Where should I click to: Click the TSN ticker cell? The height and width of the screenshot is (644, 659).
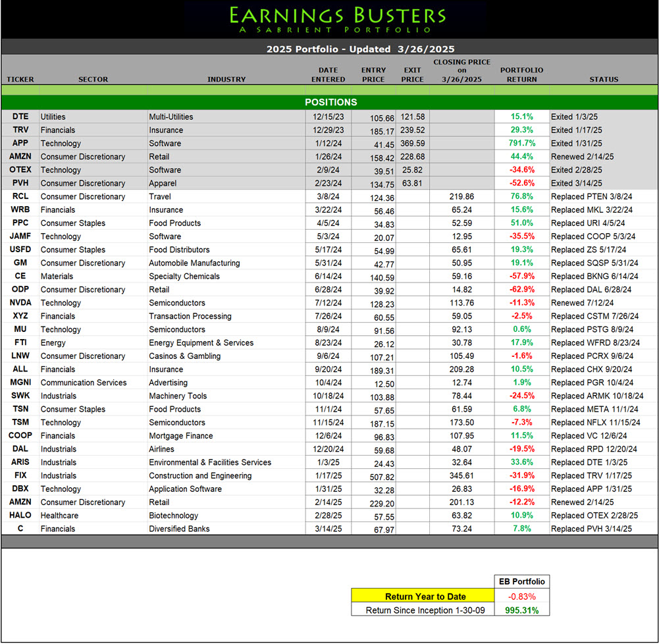click(x=20, y=409)
